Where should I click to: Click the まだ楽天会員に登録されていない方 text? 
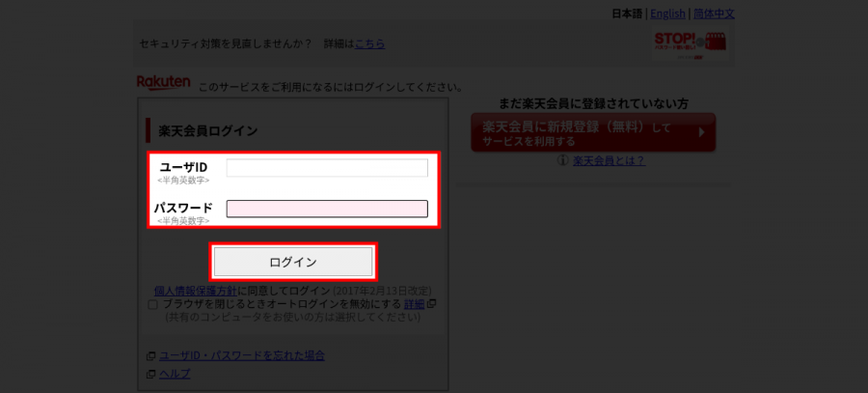[593, 103]
